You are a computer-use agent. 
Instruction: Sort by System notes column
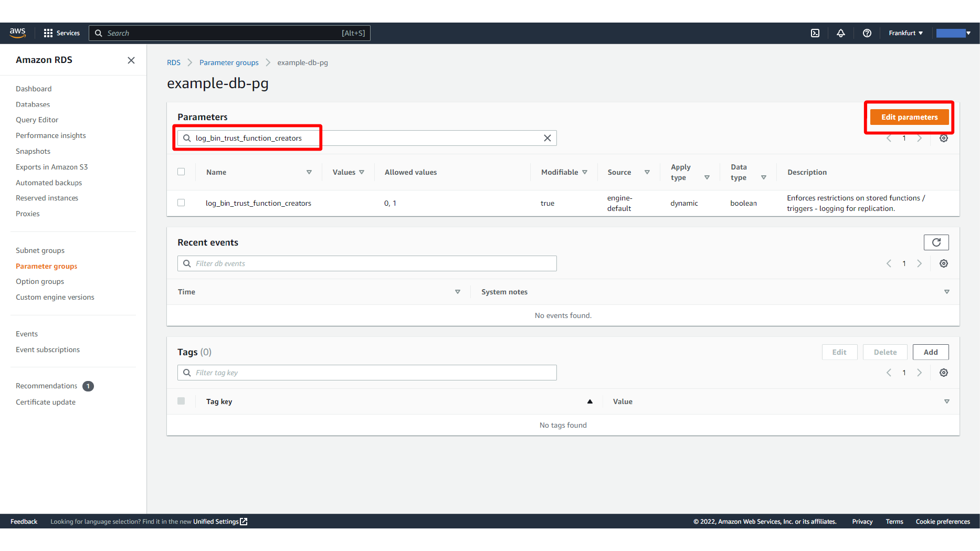pos(947,292)
